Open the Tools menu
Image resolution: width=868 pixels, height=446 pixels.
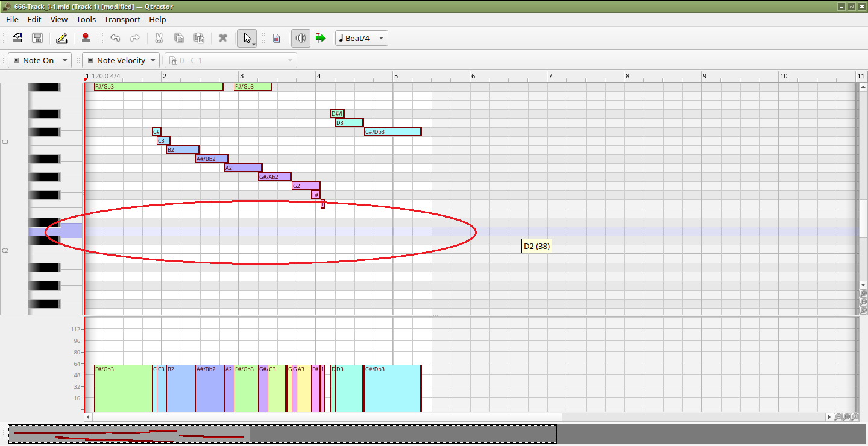click(x=86, y=19)
